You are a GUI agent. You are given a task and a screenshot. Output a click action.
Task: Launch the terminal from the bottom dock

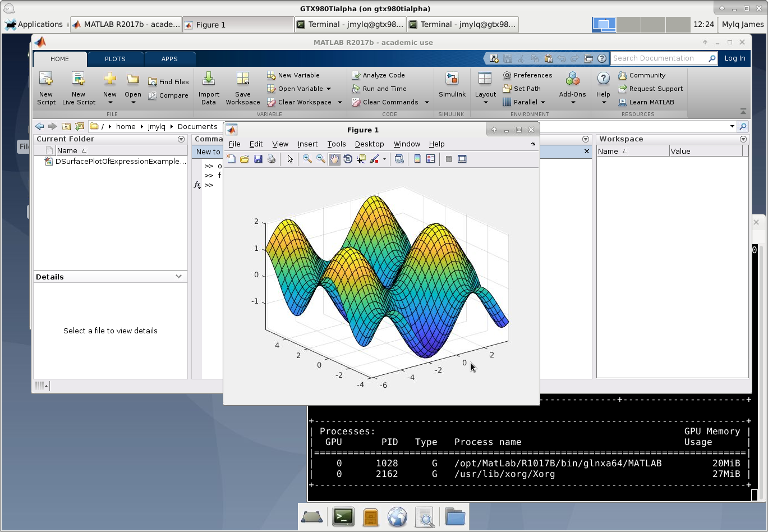pos(343,516)
